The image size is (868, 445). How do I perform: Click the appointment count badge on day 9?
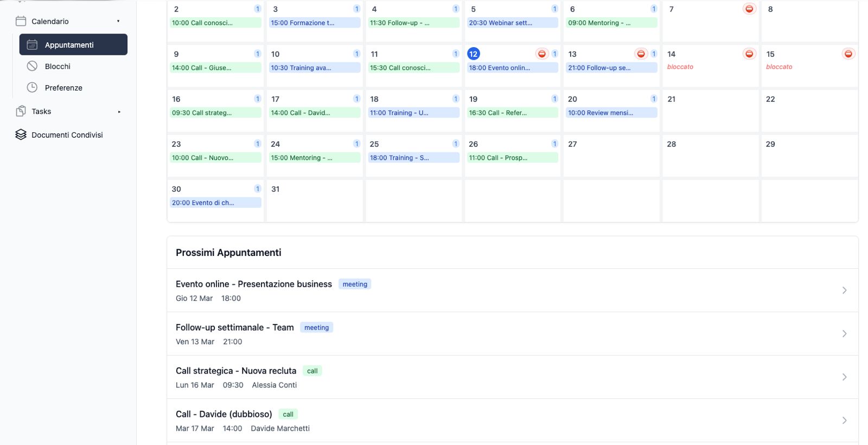(x=257, y=54)
